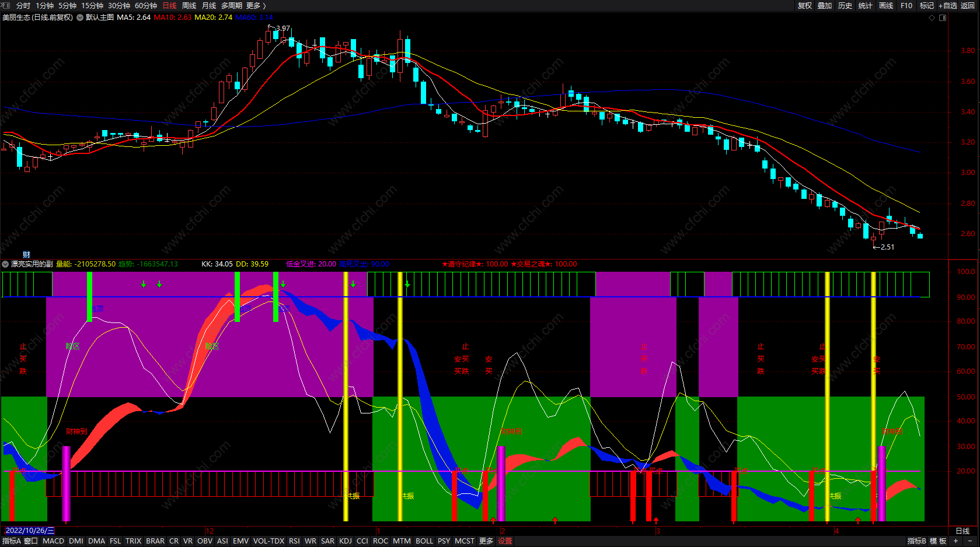Switch to 指标A indicator group

(x=12, y=541)
